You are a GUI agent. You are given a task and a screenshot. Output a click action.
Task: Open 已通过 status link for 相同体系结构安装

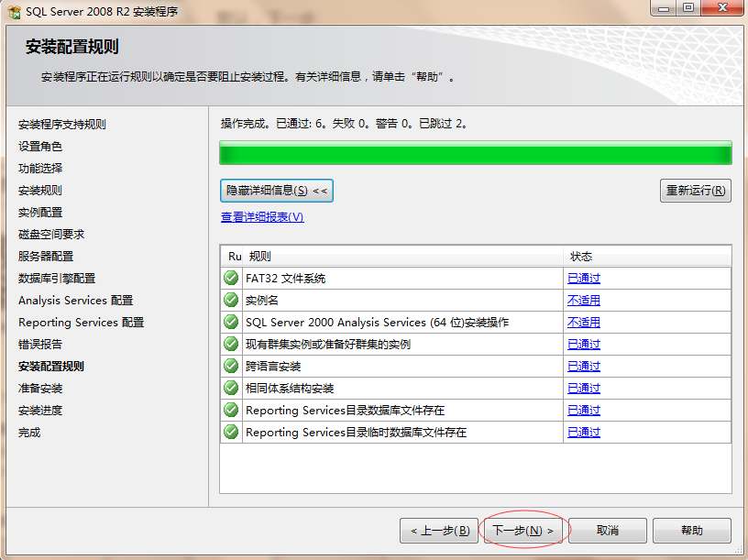tap(583, 389)
